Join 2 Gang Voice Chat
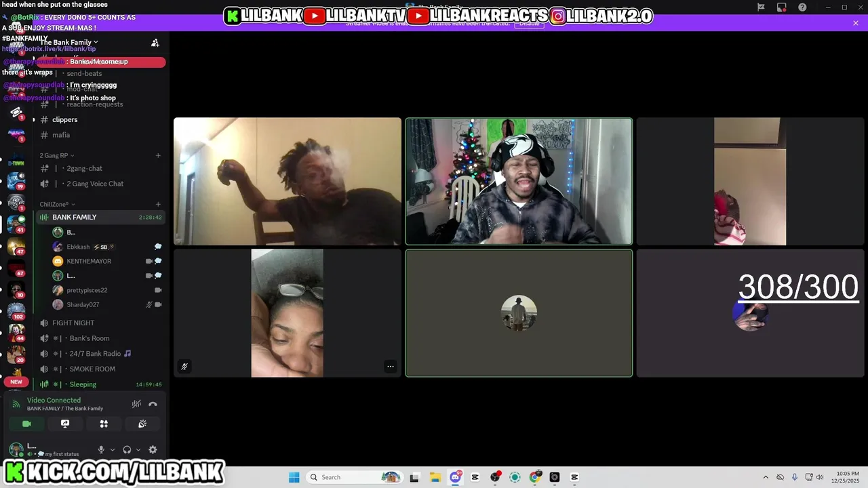Viewport: 868px width, 488px height. [x=100, y=184]
